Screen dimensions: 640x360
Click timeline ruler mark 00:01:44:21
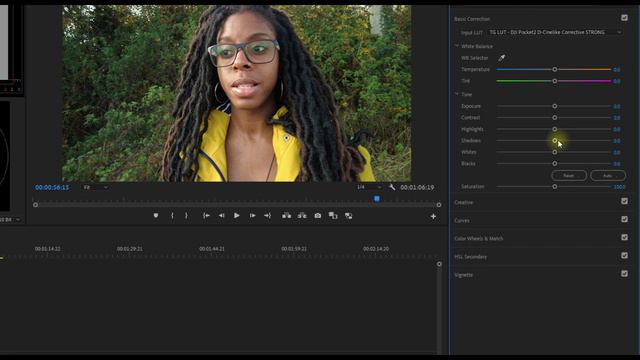click(x=212, y=249)
